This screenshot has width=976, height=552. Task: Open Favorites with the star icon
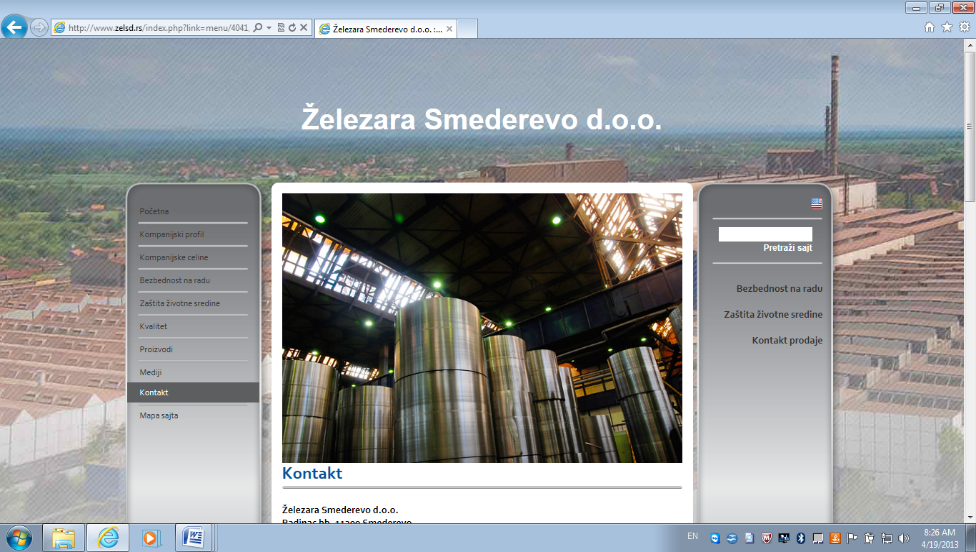click(946, 28)
